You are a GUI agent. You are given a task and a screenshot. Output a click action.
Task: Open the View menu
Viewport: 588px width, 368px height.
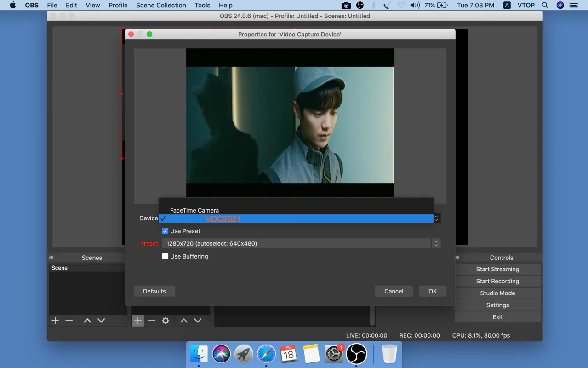93,5
